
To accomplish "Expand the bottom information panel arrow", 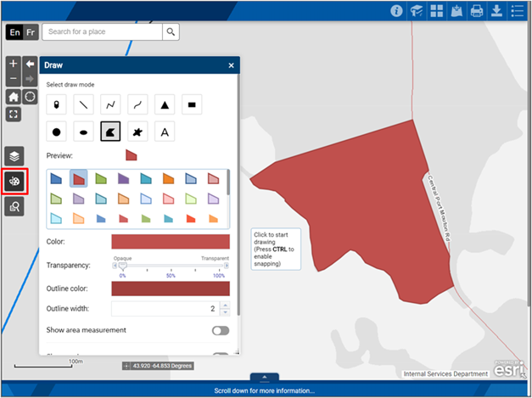I will click(x=265, y=377).
